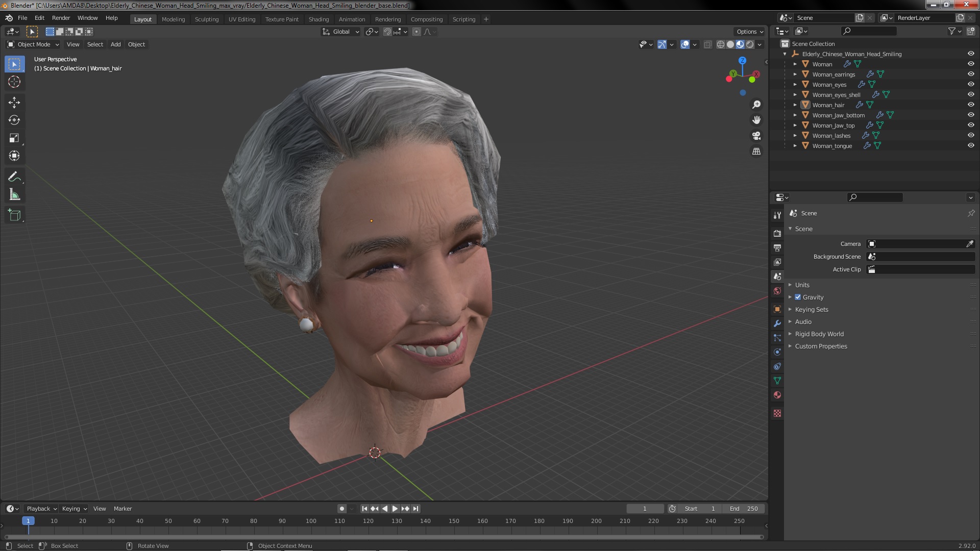This screenshot has width=980, height=551.
Task: Uncheck the Gravity checkbox
Action: pyautogui.click(x=798, y=297)
